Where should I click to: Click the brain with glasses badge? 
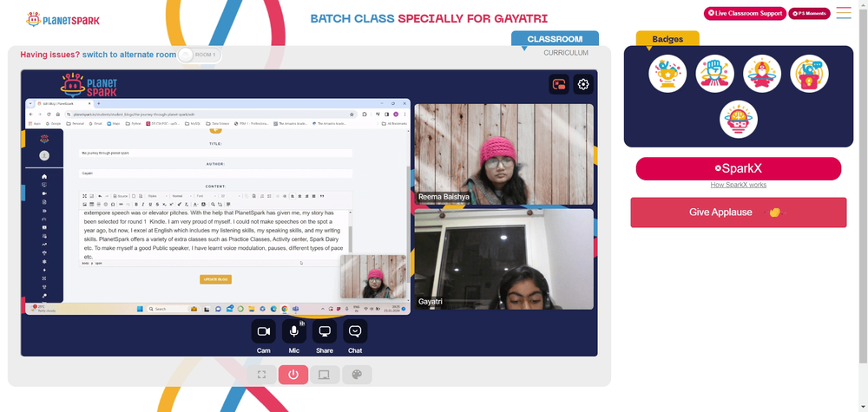(739, 119)
